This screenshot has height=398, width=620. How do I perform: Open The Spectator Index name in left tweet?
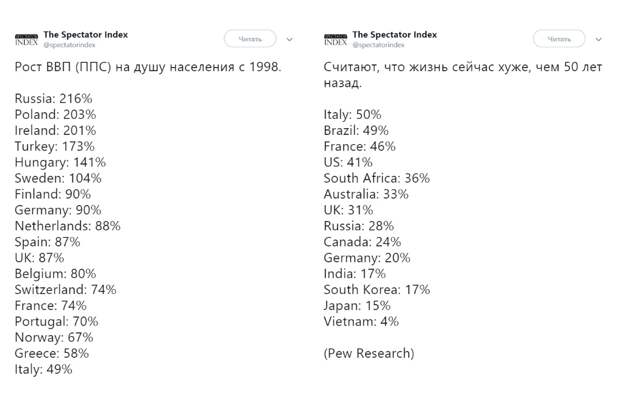coord(86,35)
